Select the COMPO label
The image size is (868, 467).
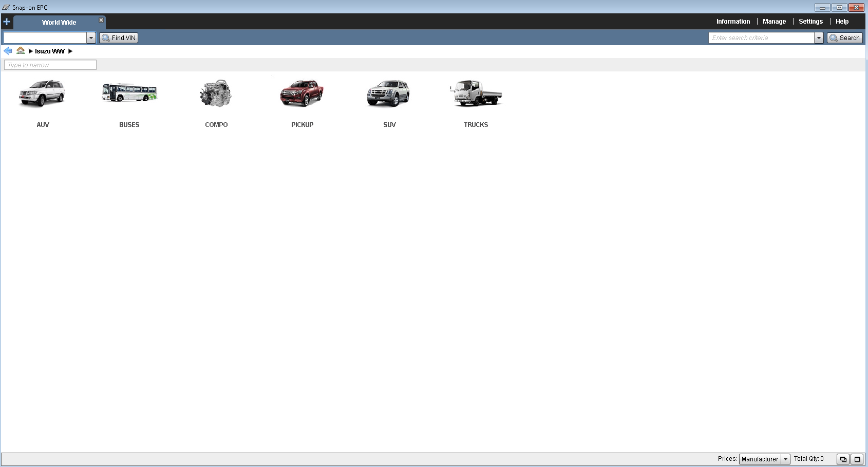click(x=216, y=125)
